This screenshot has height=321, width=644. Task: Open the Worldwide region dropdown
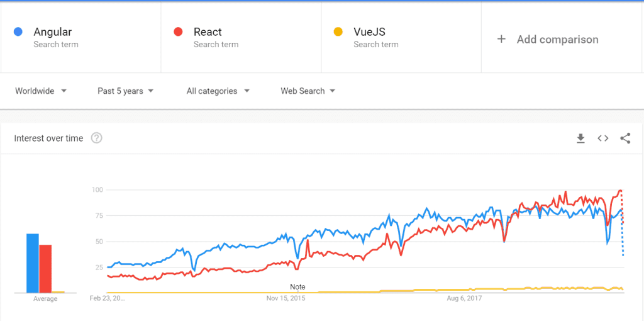click(41, 91)
